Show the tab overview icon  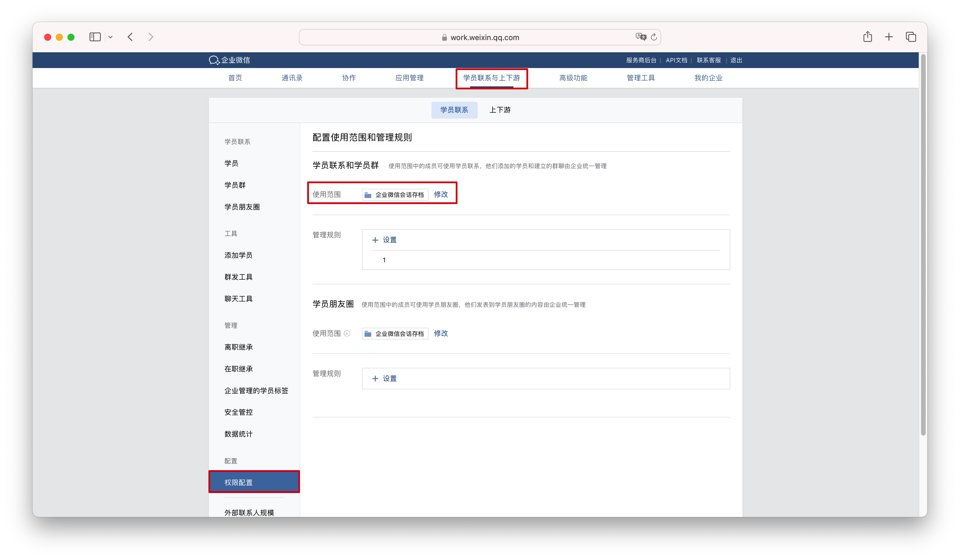click(x=911, y=37)
